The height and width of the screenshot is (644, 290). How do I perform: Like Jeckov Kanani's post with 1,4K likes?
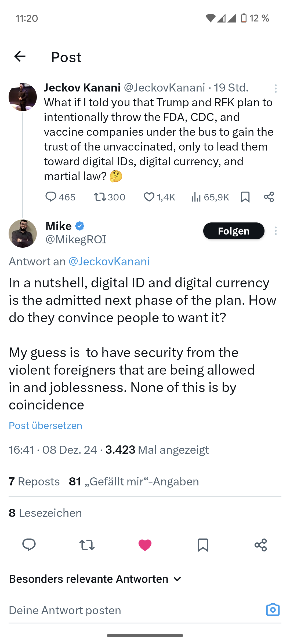(x=149, y=197)
